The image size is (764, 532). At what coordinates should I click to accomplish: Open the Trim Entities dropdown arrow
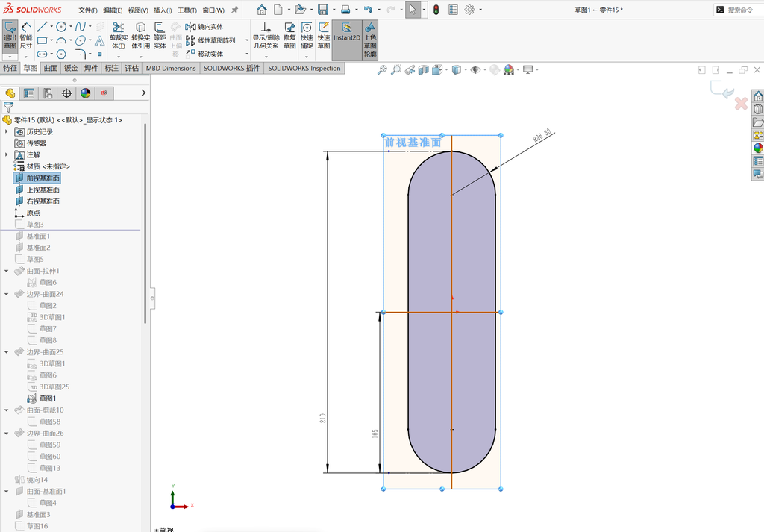(119, 57)
